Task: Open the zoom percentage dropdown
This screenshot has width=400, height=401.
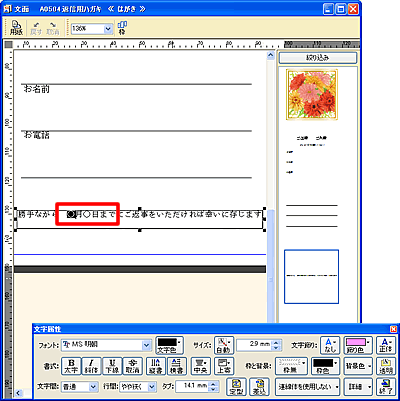Action: click(x=108, y=29)
